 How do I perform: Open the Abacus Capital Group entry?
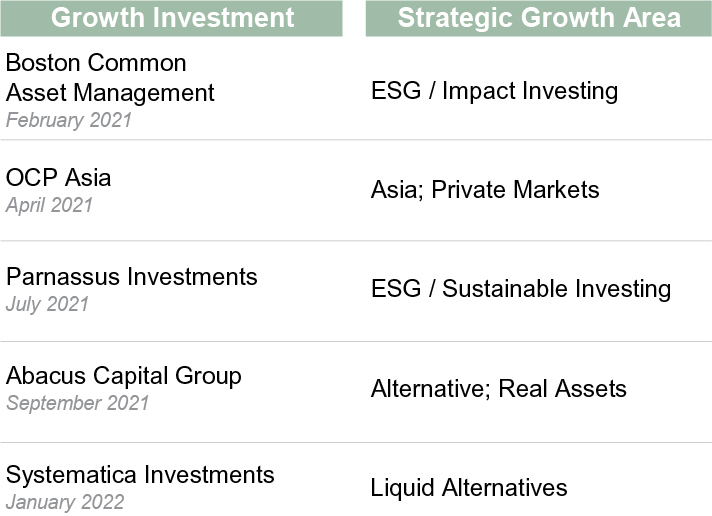tap(123, 376)
